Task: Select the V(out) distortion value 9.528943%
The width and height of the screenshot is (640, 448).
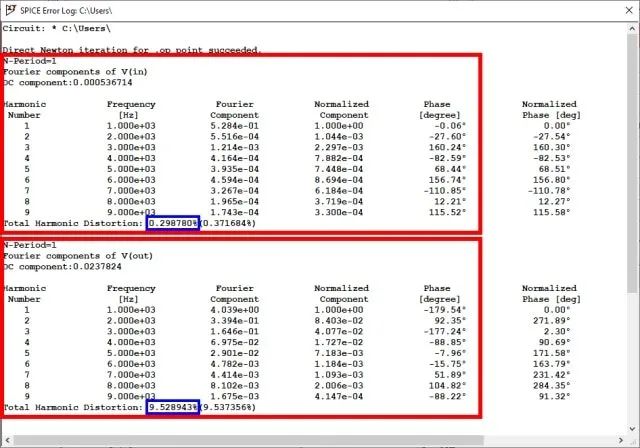Action: click(172, 408)
